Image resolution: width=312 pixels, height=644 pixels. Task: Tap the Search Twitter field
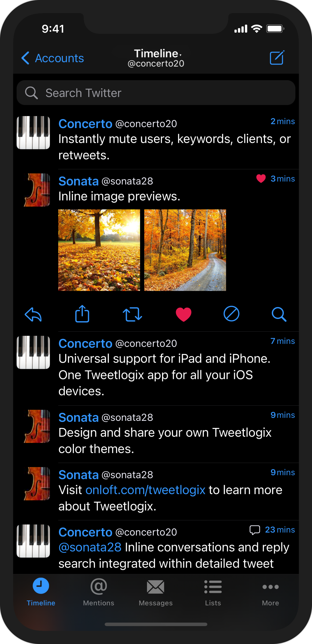tap(156, 93)
